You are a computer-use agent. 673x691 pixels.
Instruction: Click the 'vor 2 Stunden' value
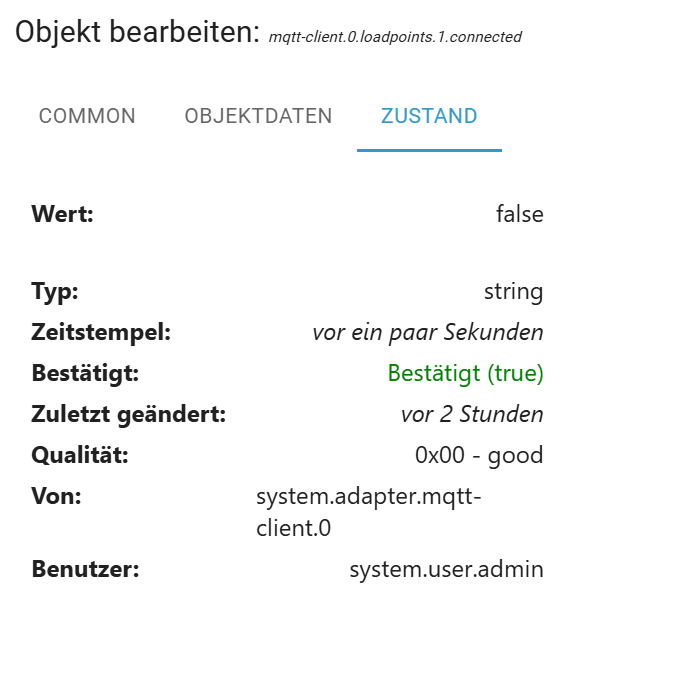pyautogui.click(x=472, y=414)
